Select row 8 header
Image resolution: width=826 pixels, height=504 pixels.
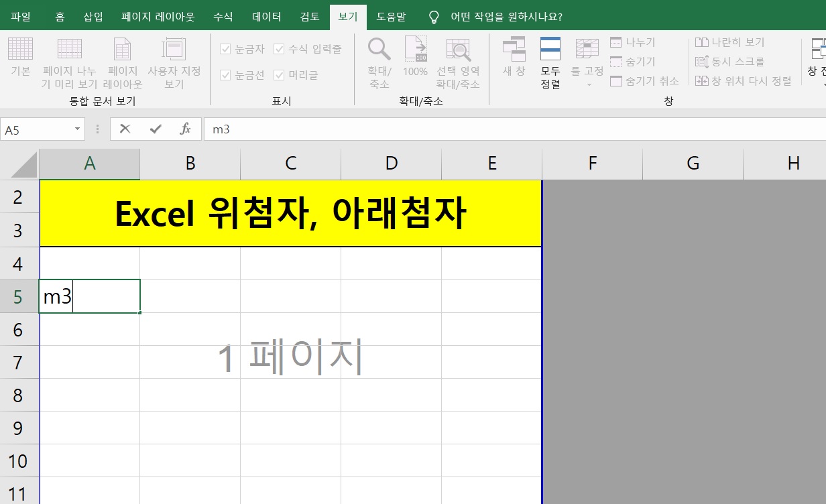pyautogui.click(x=19, y=395)
